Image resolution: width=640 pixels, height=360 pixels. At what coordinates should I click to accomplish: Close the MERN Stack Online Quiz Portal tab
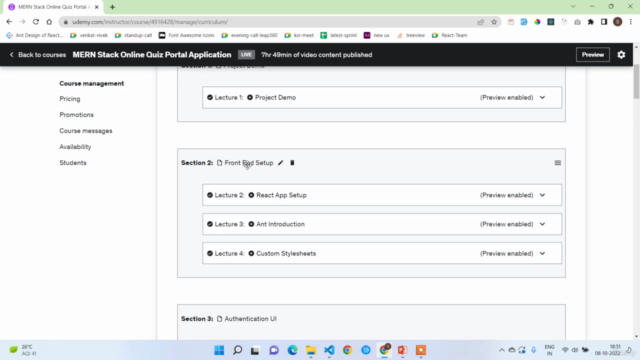point(97,7)
